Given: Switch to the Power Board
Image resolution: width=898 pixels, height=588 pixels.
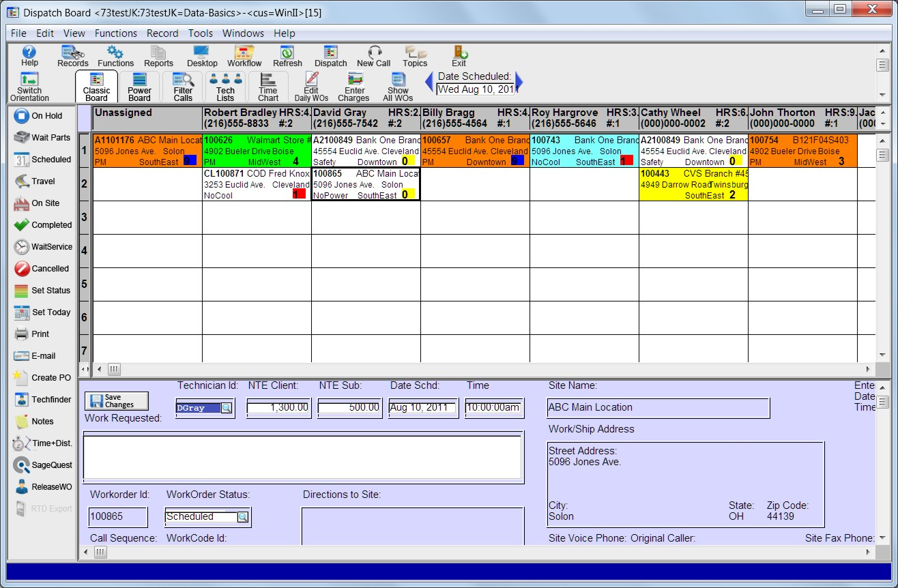Looking at the screenshot, I should 139,86.
